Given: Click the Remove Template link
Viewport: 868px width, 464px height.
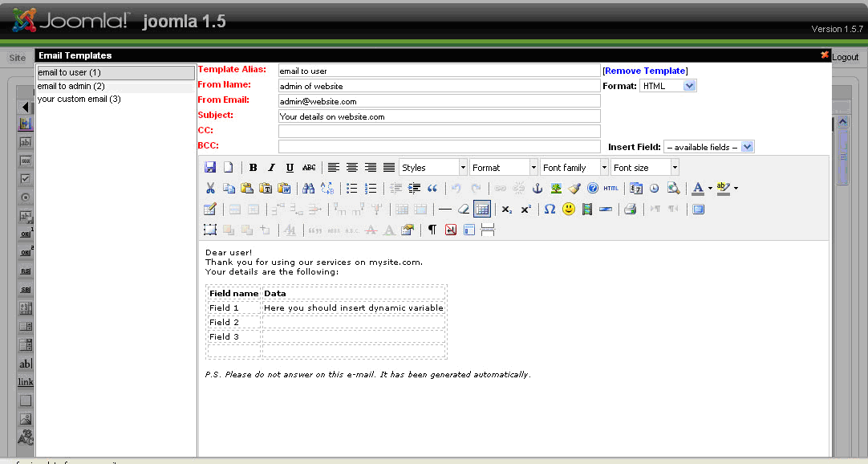Looking at the screenshot, I should point(646,71).
